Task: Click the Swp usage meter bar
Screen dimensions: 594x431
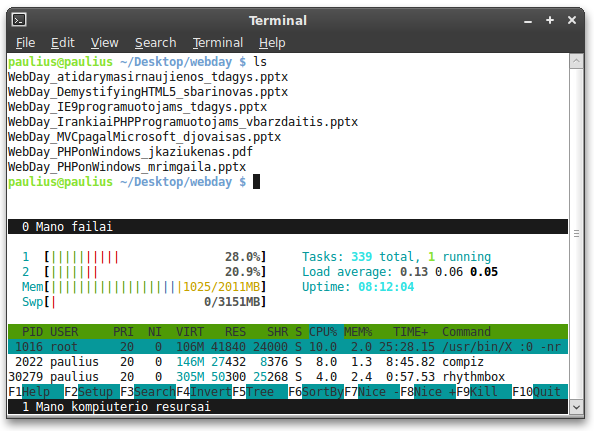Action: coord(155,302)
